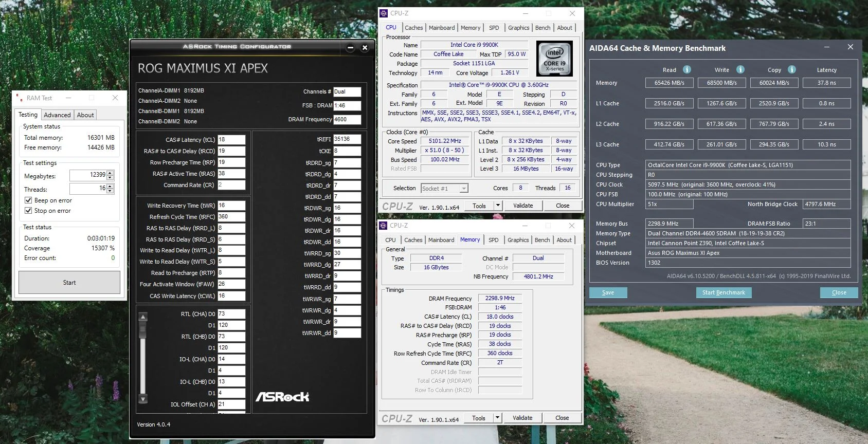This screenshot has height=444, width=868.
Task: Click the tREFI value field
Action: (347, 139)
